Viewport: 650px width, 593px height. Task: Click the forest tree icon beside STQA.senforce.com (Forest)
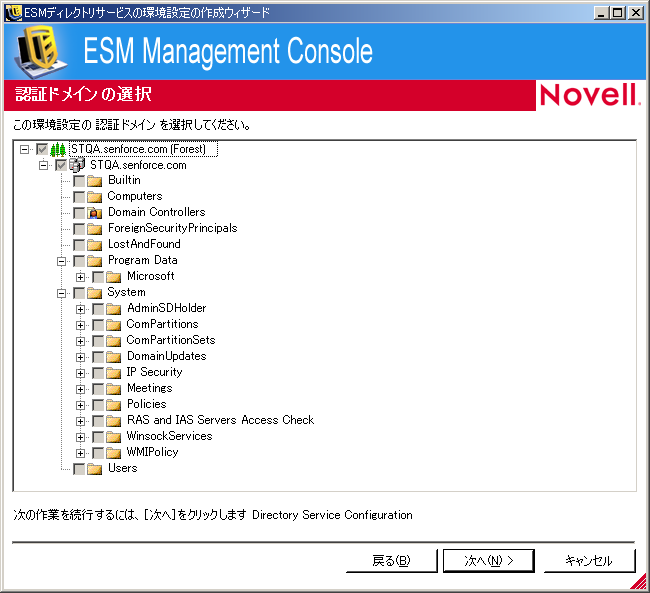coord(58,149)
